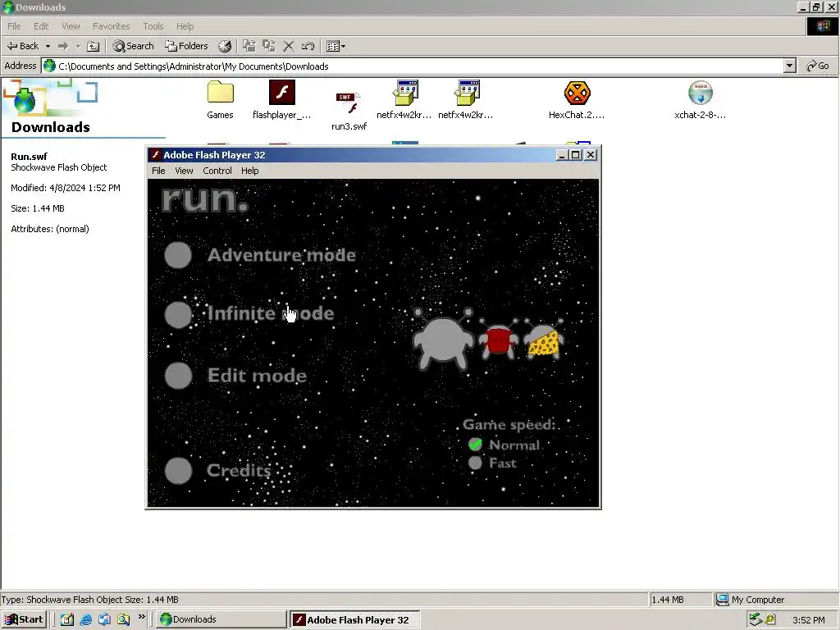The width and height of the screenshot is (840, 630).
Task: Click the yellow tray icon beside clock
Action: [x=770, y=620]
